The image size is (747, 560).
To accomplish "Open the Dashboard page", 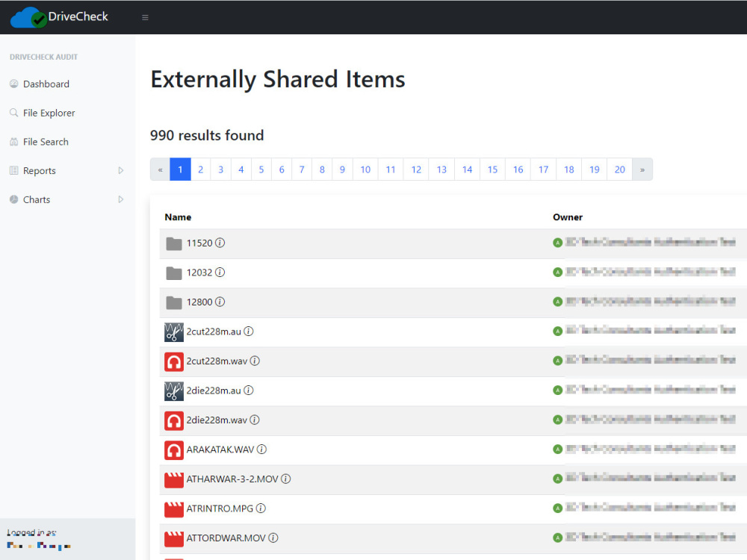I will pos(46,84).
